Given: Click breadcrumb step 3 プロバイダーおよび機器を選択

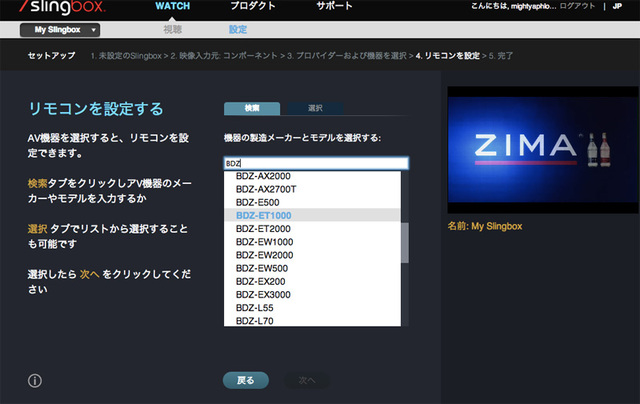Looking at the screenshot, I should pyautogui.click(x=347, y=56).
